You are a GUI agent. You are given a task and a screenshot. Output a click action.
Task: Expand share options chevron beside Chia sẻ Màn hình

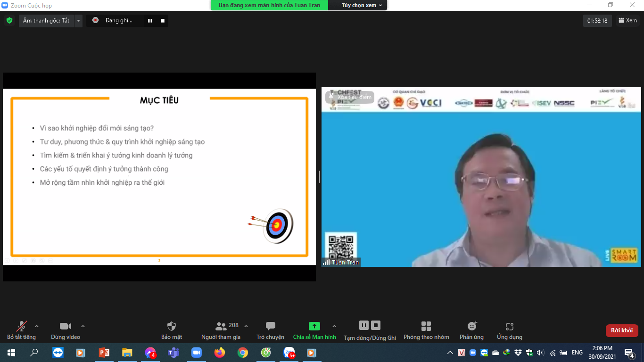[x=334, y=326]
